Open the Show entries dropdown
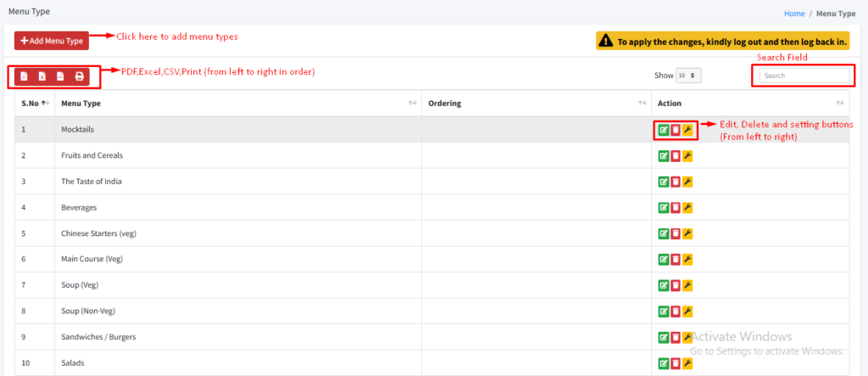 click(x=688, y=76)
